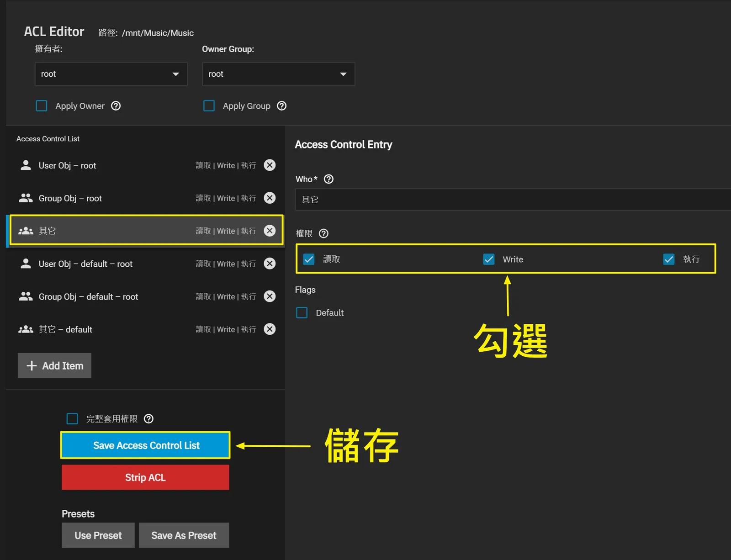Screen dimensions: 731x560
Task: Select User Obj – default – root entry
Action: tap(145, 264)
